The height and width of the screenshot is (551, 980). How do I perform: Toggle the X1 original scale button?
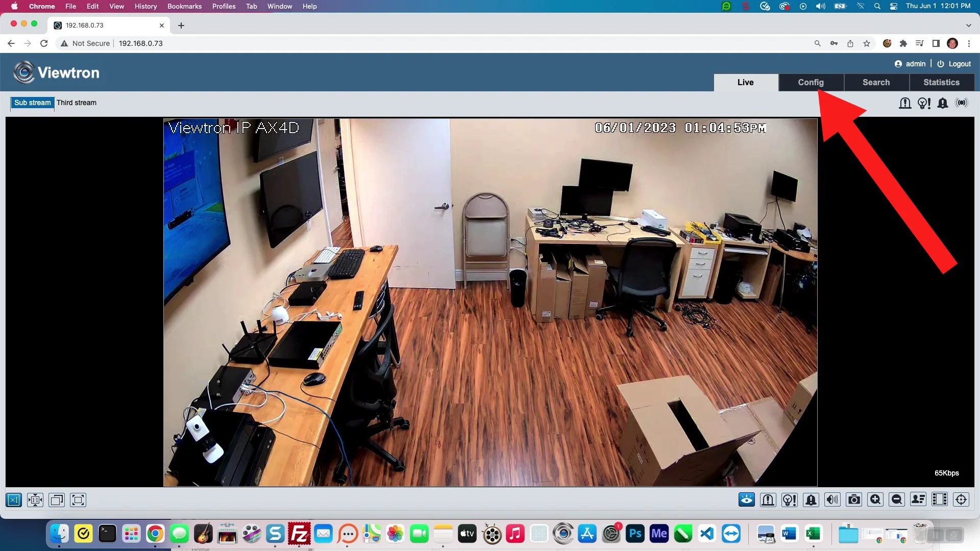[14, 500]
